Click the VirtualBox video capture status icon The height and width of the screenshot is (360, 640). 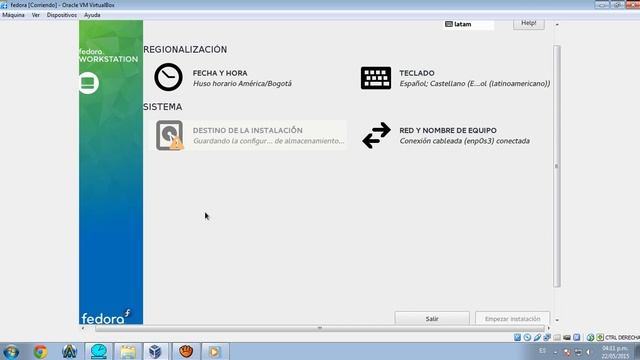point(567,337)
